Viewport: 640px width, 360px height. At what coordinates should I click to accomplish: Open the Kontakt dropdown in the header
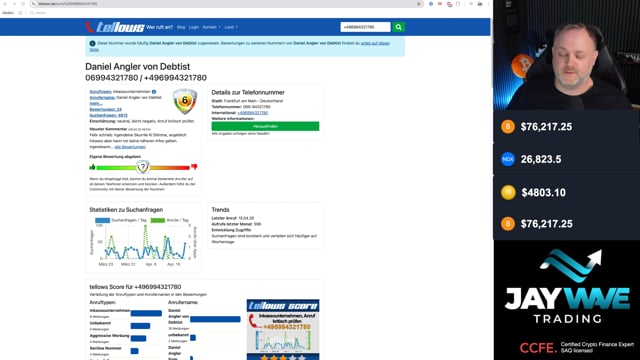click(211, 27)
